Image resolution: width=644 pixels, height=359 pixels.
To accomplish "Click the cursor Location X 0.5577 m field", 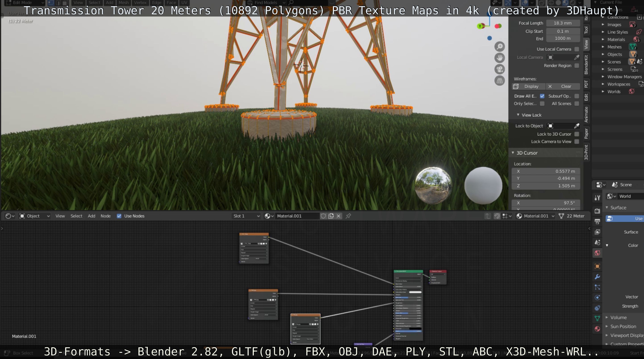I will 546,171.
